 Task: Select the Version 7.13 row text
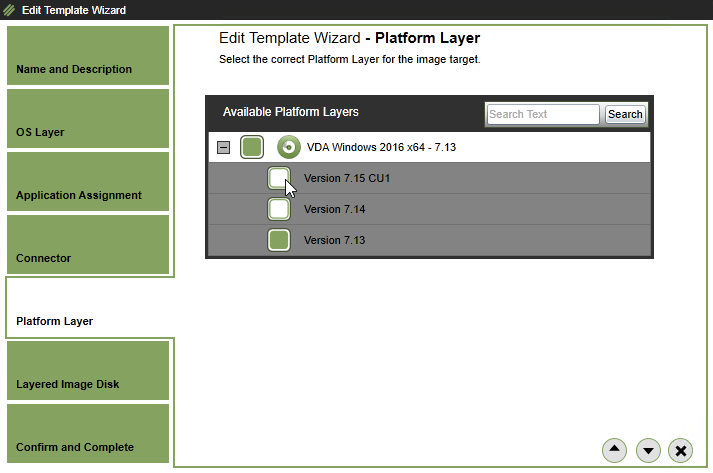(x=335, y=240)
